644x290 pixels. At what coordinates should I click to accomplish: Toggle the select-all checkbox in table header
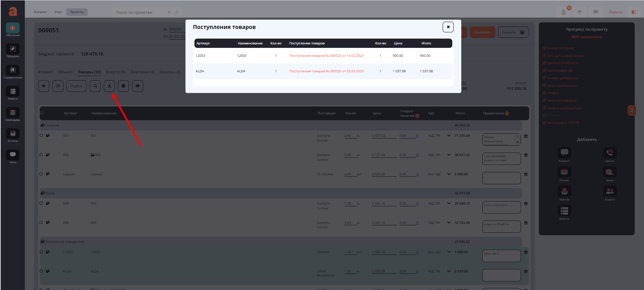[42, 113]
